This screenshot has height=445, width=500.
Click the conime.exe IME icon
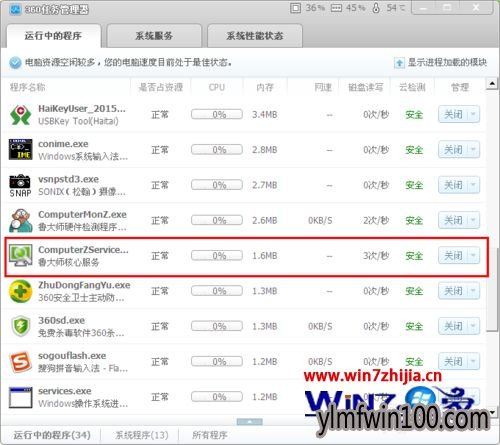point(20,149)
